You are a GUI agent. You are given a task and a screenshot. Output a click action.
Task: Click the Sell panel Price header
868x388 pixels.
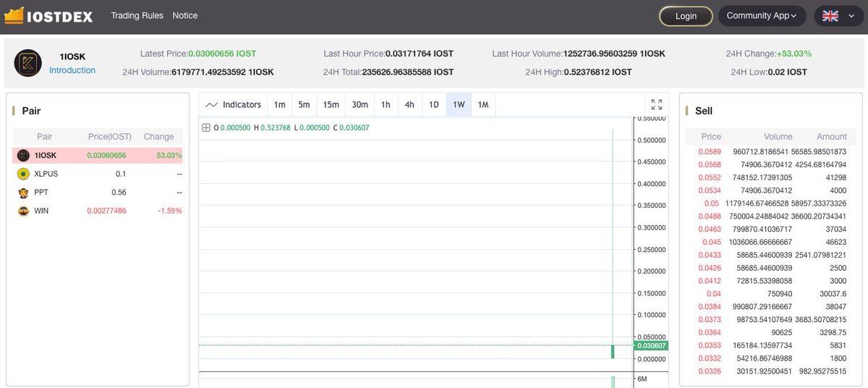(711, 136)
